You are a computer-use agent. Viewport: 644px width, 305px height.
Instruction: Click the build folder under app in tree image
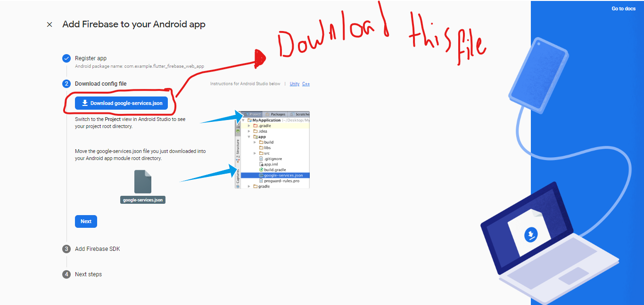pyautogui.click(x=266, y=142)
